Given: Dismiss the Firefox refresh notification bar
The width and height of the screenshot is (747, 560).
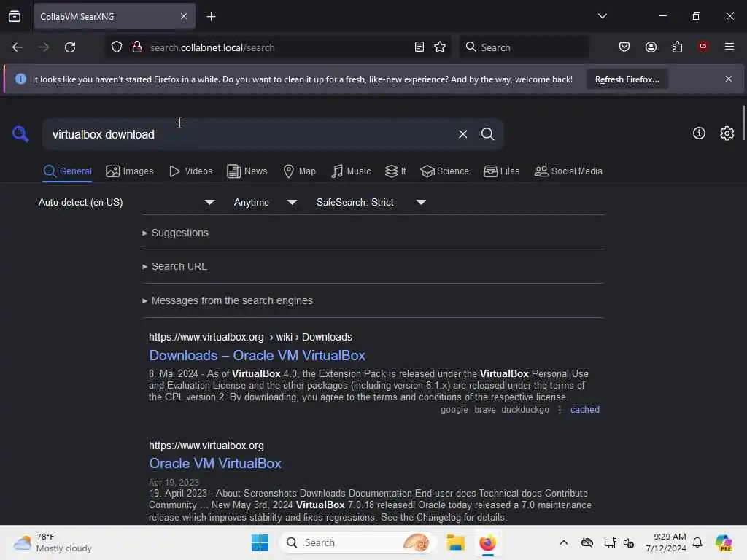Looking at the screenshot, I should 729,79.
